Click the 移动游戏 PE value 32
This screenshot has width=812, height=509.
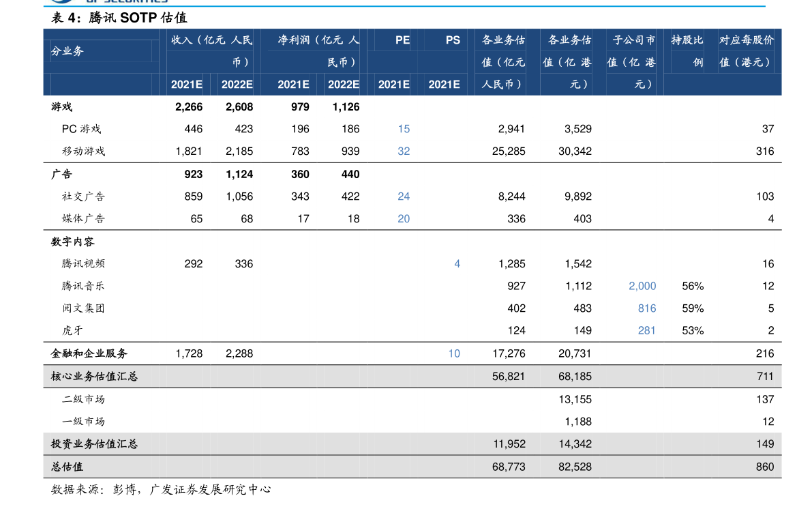click(x=404, y=151)
